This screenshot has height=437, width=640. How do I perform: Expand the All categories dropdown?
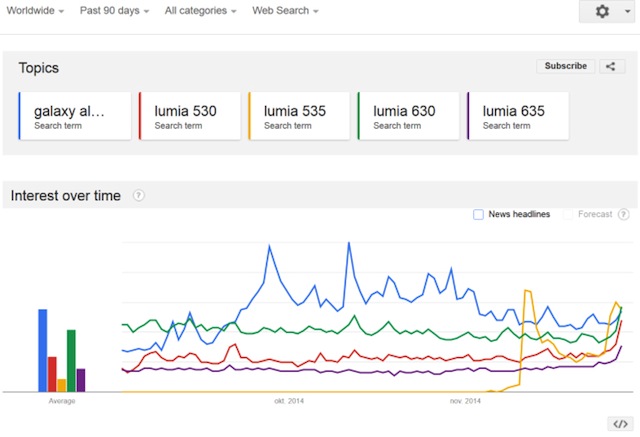(201, 11)
